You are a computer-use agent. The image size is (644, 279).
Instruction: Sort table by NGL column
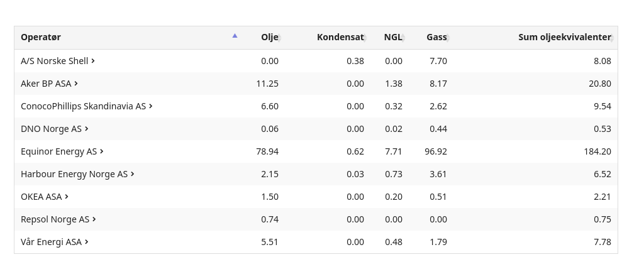tap(393, 37)
